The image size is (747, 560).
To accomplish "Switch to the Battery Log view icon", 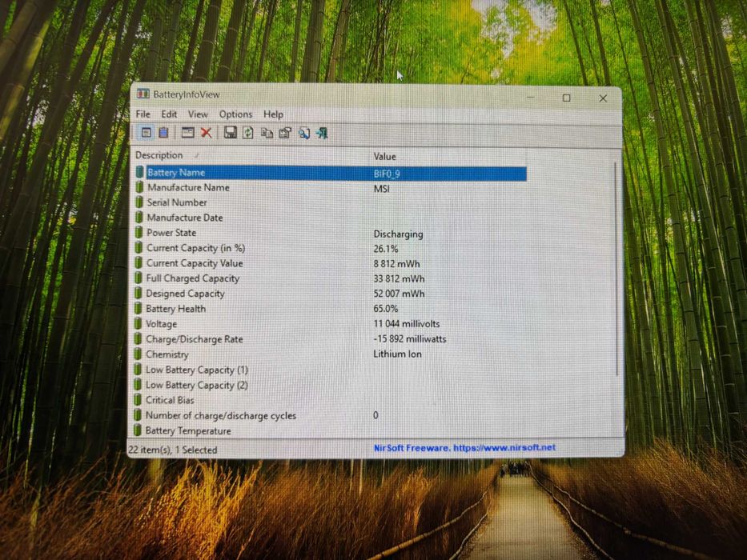I will point(163,132).
